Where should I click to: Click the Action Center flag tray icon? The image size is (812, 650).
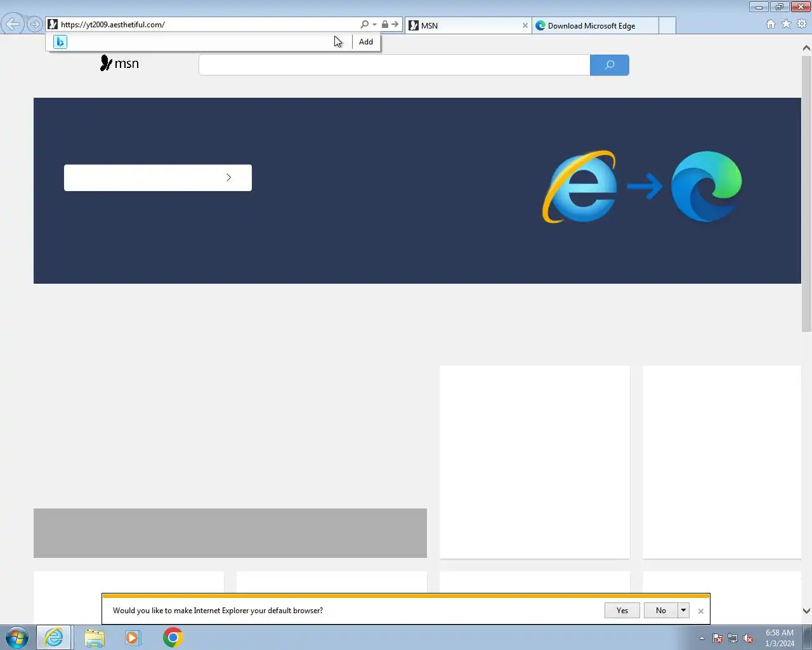[x=717, y=639]
